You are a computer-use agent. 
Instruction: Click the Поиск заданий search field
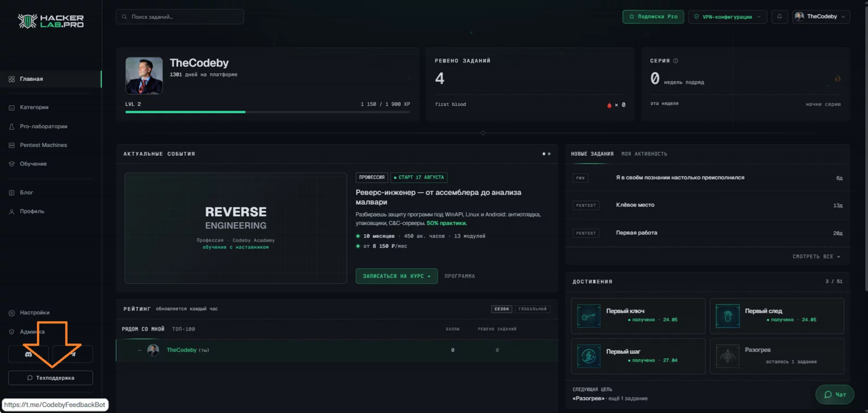(x=180, y=17)
